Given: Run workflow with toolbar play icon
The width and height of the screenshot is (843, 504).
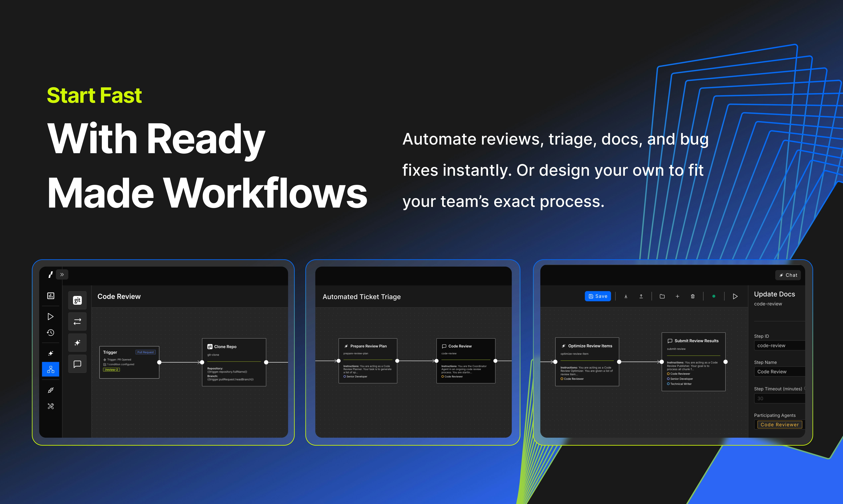Looking at the screenshot, I should (x=735, y=296).
